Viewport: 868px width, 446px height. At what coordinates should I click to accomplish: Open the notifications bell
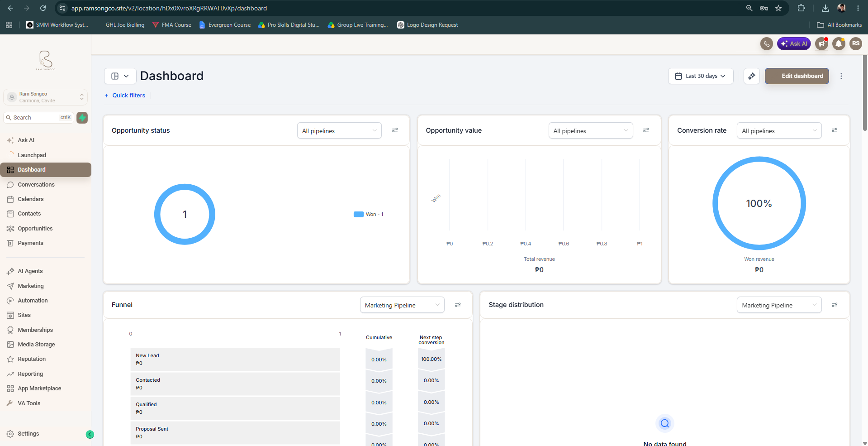pyautogui.click(x=839, y=44)
